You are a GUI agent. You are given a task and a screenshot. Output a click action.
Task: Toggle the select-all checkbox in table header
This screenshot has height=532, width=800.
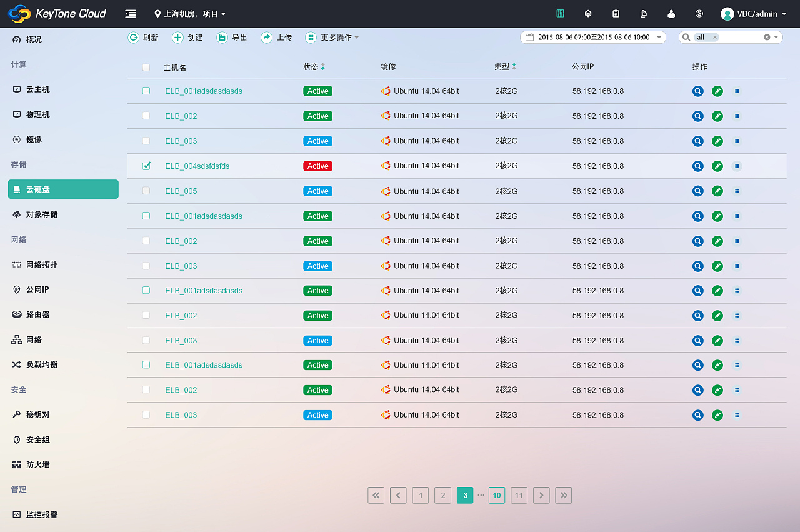click(x=146, y=67)
